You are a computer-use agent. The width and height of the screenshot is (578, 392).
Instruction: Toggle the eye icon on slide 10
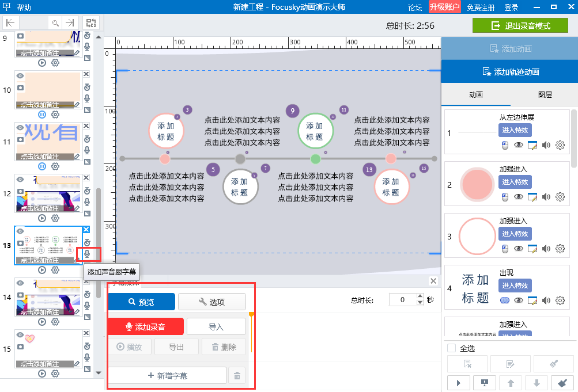(21, 76)
